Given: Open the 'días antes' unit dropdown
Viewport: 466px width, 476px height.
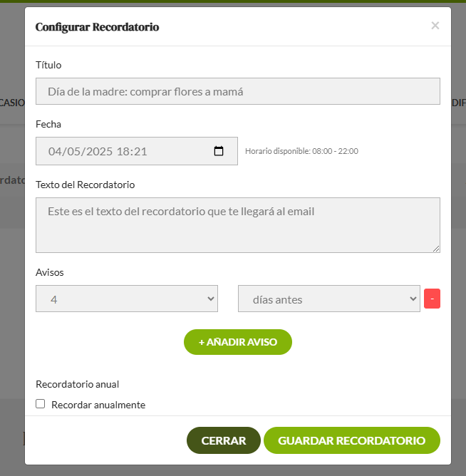Looking at the screenshot, I should pos(328,299).
